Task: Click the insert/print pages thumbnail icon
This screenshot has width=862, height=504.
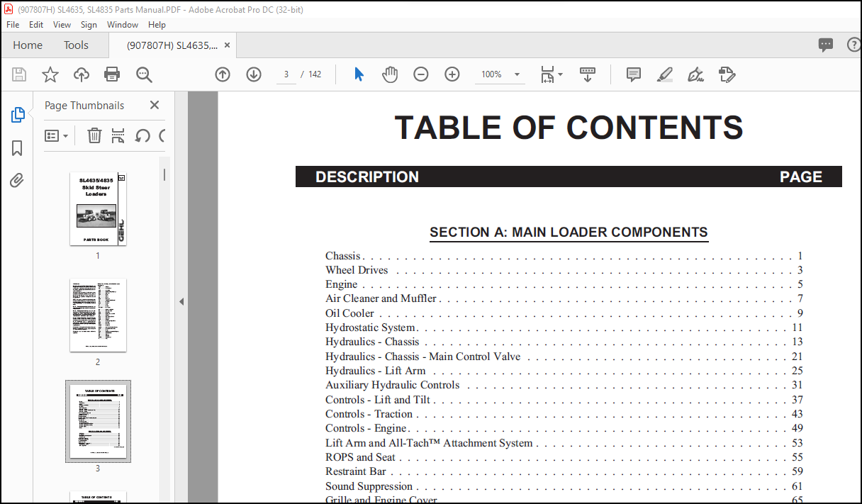Action: [x=118, y=135]
